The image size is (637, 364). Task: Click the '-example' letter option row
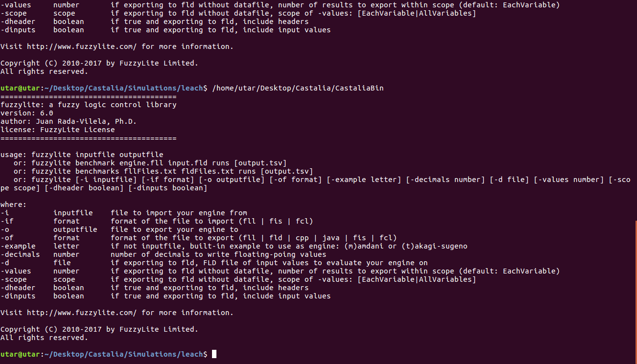(x=234, y=246)
